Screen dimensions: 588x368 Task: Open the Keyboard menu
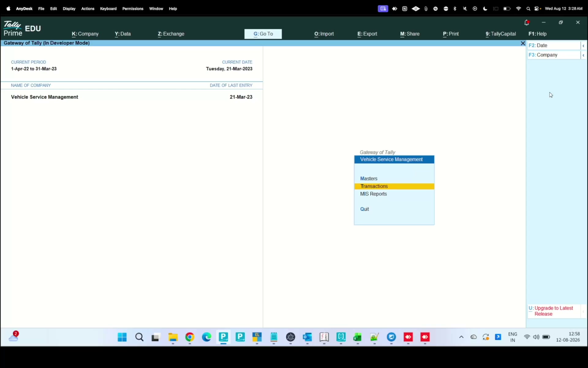[x=108, y=9]
